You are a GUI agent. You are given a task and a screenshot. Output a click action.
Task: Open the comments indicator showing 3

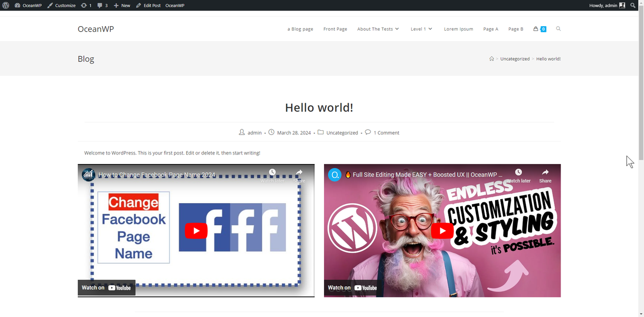coord(103,5)
